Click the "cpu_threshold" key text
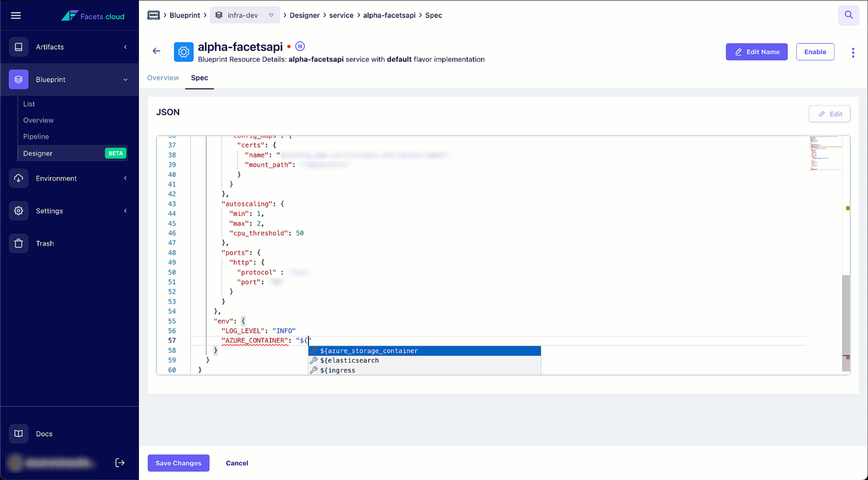868x480 pixels. [259, 233]
